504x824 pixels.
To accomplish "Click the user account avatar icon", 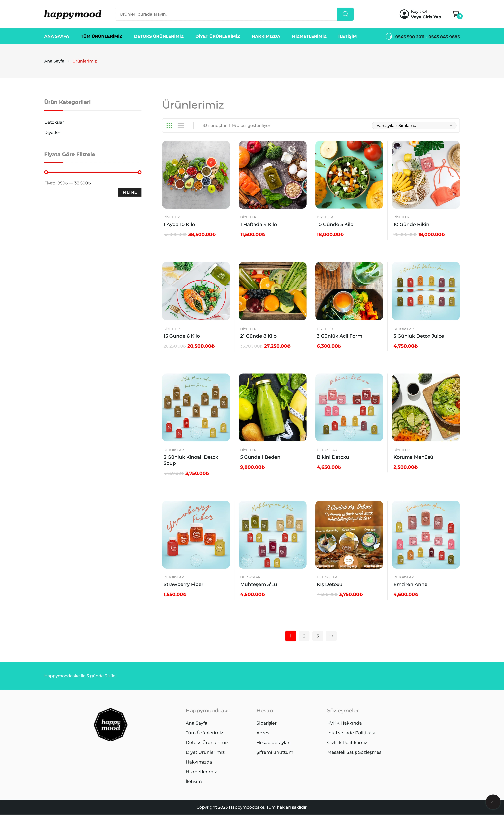I will coord(404,14).
